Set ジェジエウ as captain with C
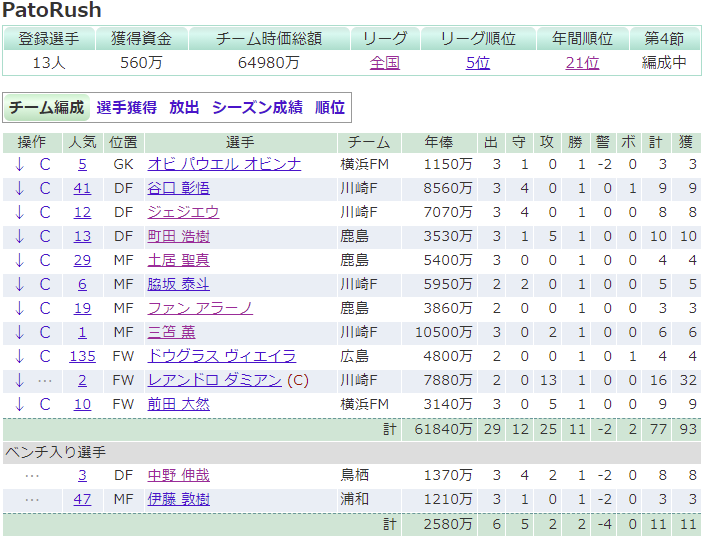The image size is (704, 539). click(x=45, y=212)
